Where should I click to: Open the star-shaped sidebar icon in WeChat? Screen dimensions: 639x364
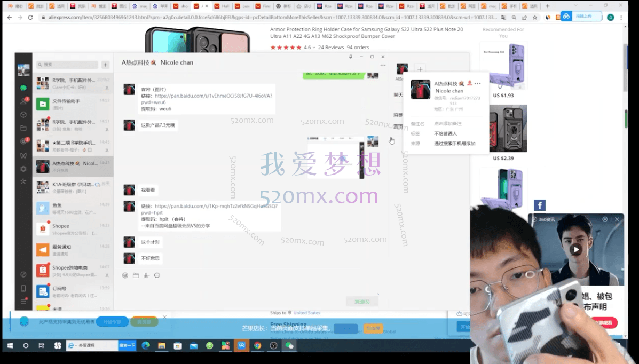[23, 181]
